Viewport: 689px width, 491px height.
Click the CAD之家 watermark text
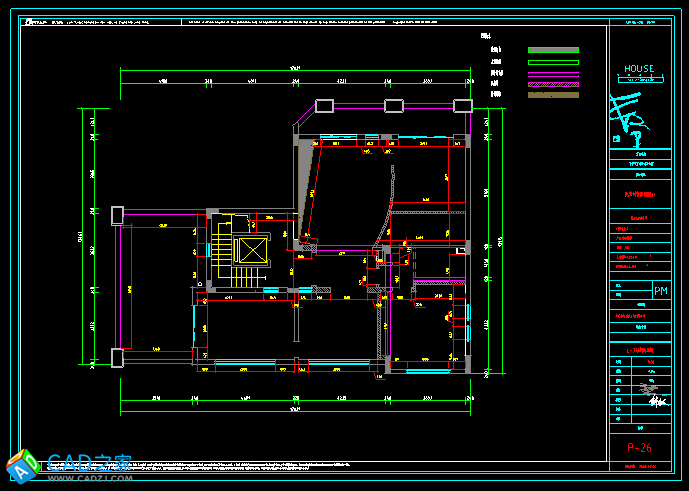(x=90, y=462)
